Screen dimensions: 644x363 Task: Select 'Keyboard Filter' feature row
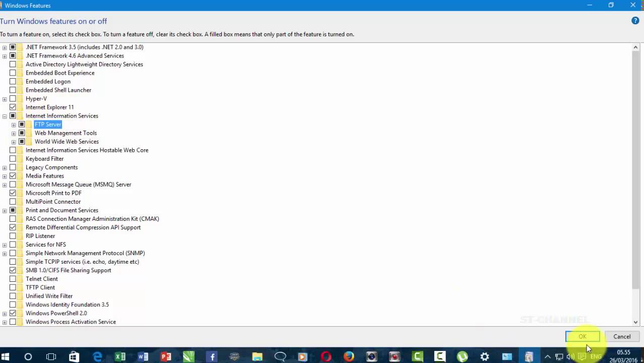pos(44,159)
